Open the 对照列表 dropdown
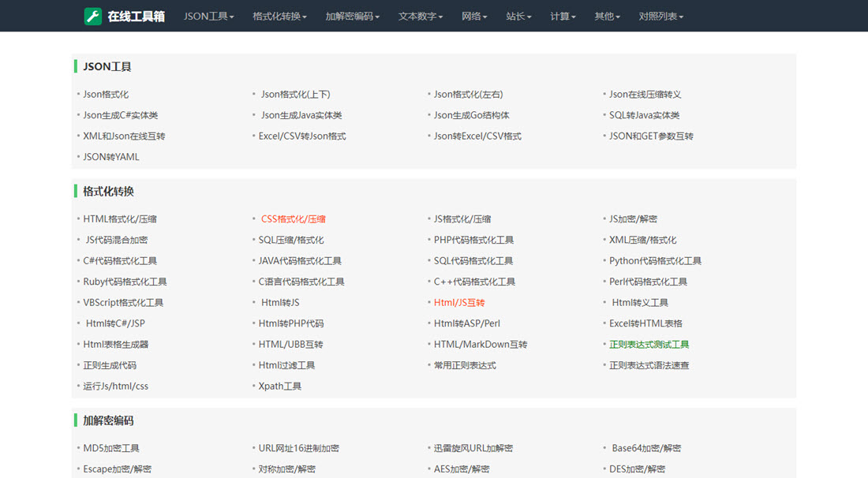Image resolution: width=868 pixels, height=478 pixels. click(x=660, y=16)
